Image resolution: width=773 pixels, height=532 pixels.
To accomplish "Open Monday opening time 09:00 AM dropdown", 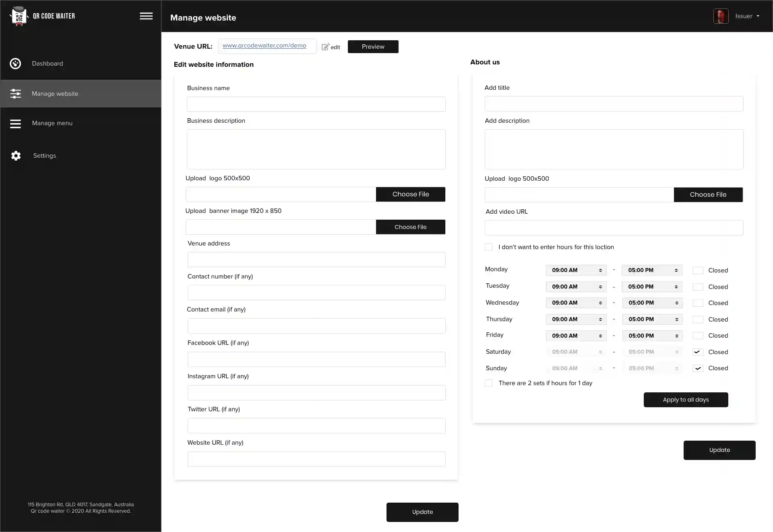I will pos(576,270).
